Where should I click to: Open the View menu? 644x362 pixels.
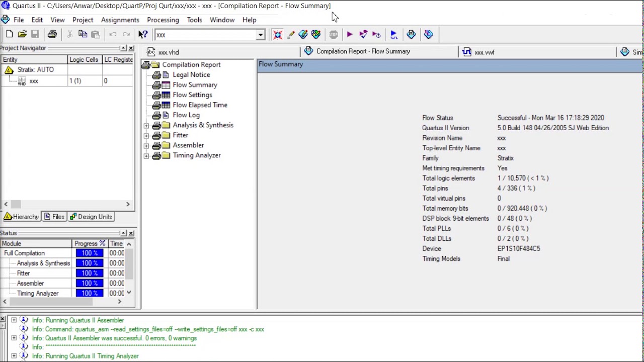point(57,20)
